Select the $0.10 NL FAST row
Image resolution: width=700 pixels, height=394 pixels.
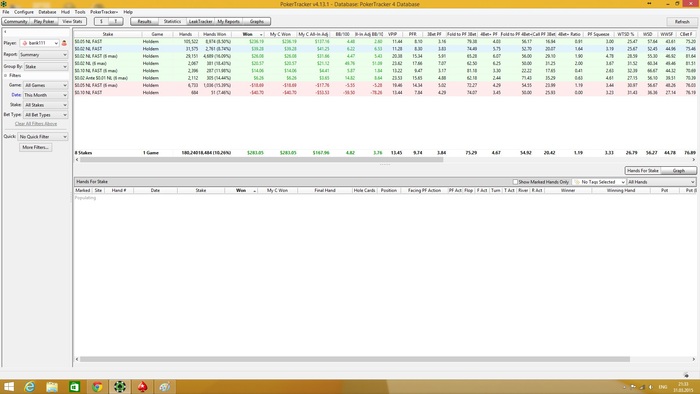click(x=385, y=93)
